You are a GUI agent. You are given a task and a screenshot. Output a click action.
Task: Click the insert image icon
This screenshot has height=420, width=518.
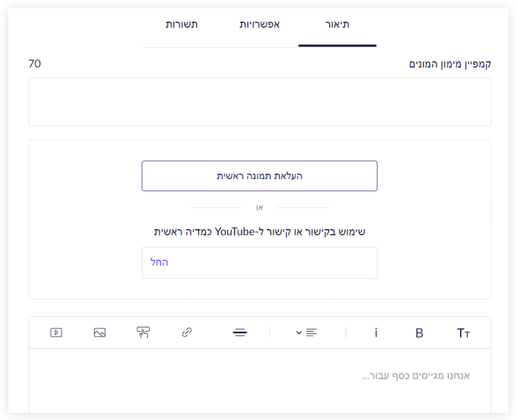click(99, 333)
